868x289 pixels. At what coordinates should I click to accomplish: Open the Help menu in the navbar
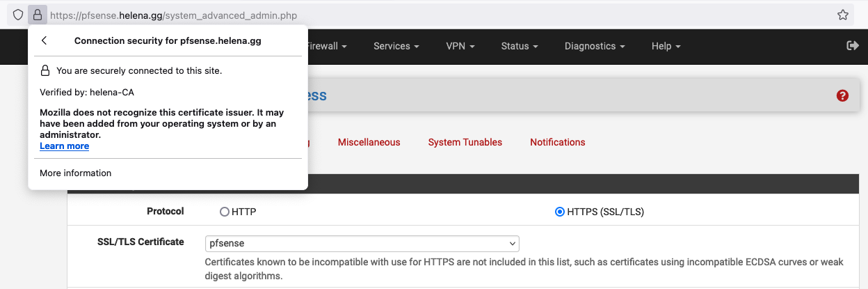coord(666,46)
